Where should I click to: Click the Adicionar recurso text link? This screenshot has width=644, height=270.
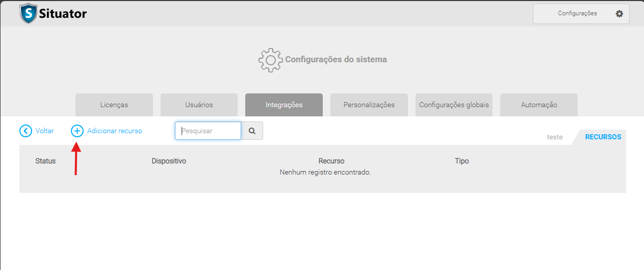(115, 131)
